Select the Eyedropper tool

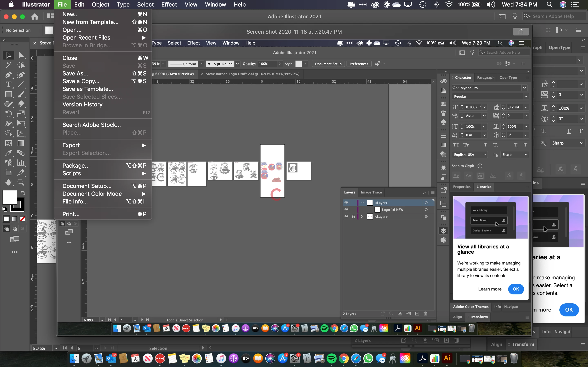(x=8, y=153)
